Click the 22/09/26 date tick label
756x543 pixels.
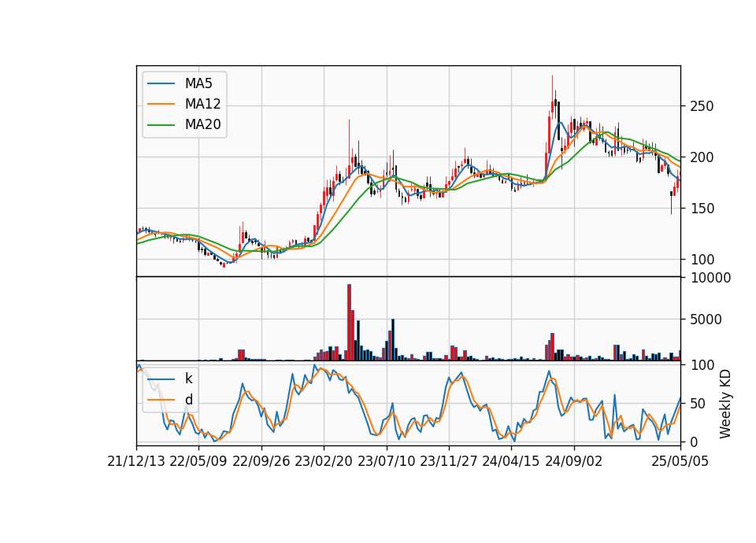coord(261,462)
